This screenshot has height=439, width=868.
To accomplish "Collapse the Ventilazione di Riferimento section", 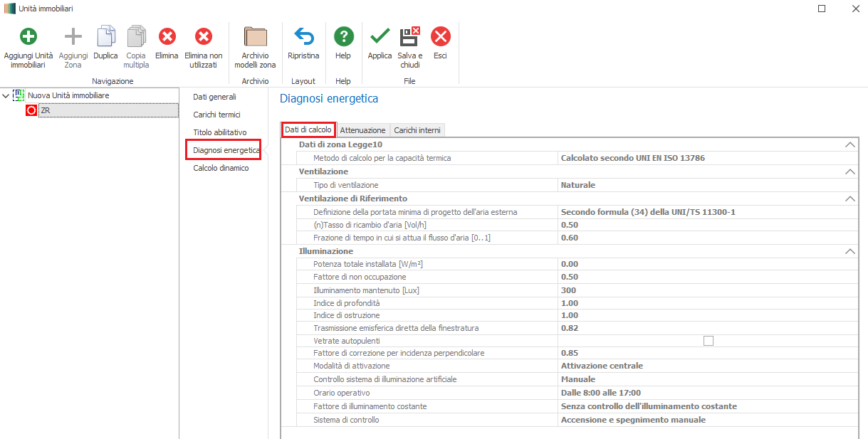I will point(849,199).
